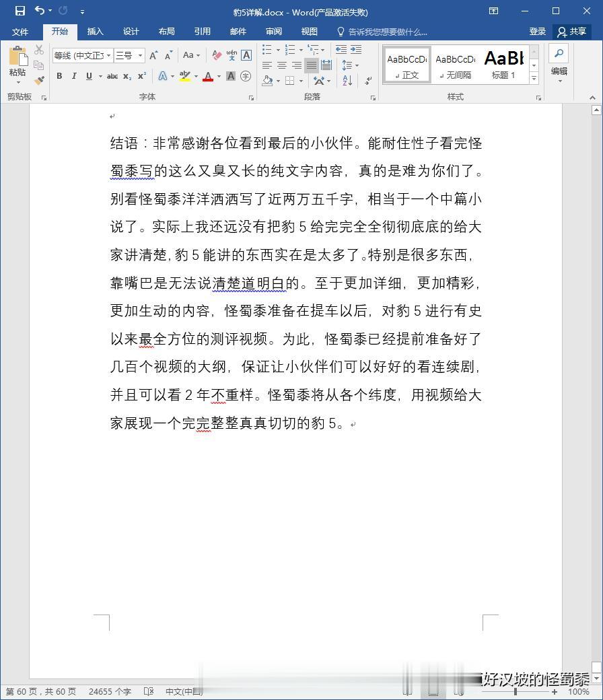Open the 文件 tab
Viewport: 603px width, 700px height.
pyautogui.click(x=20, y=31)
